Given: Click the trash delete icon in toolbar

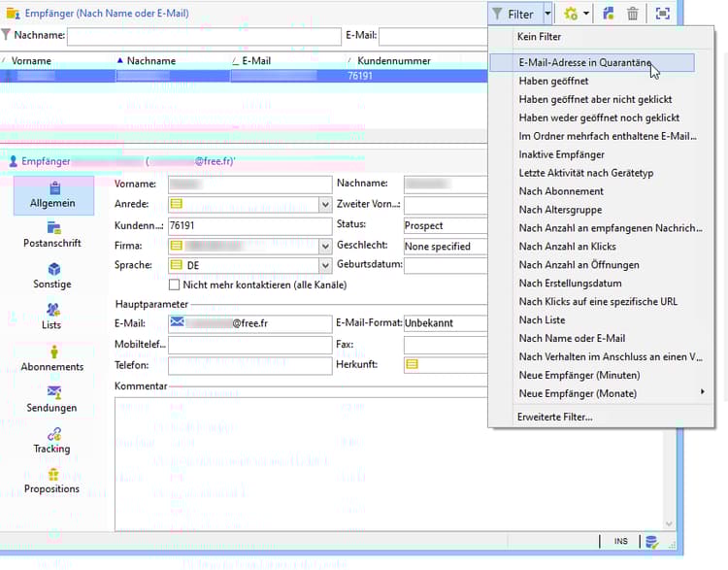Looking at the screenshot, I should (x=632, y=14).
